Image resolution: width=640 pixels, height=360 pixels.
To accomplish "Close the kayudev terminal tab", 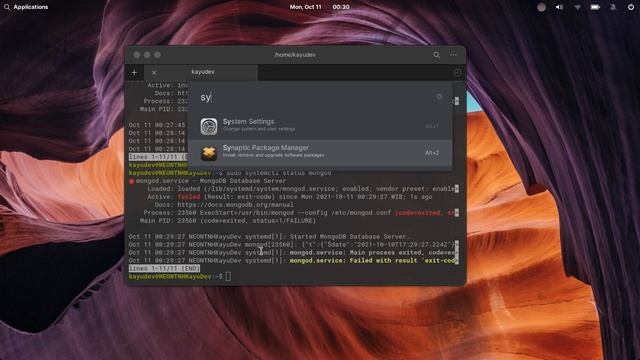I will pos(154,73).
